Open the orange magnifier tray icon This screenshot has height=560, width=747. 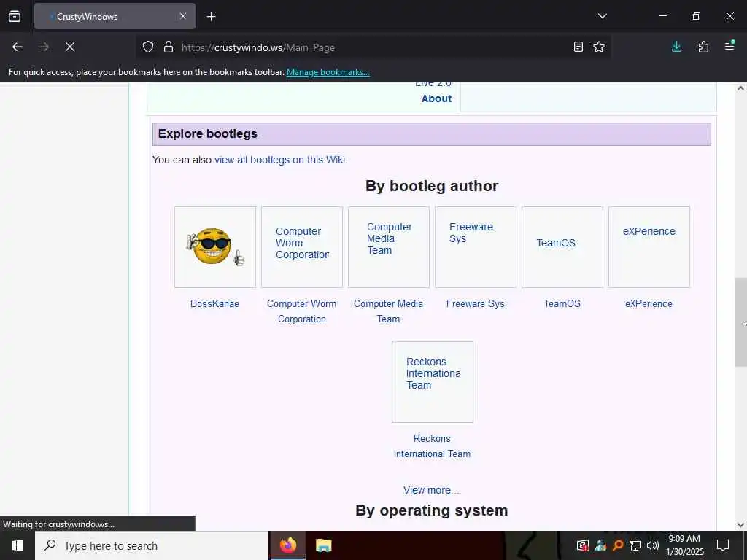618,545
